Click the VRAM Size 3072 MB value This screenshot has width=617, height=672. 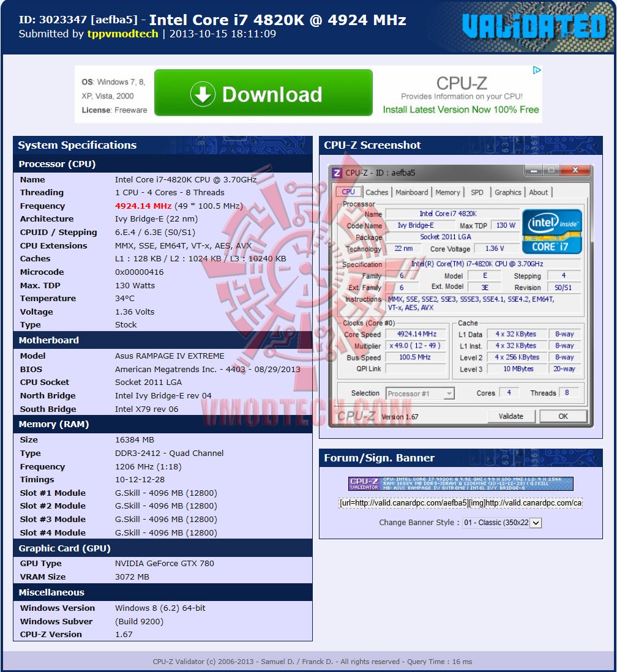132,577
